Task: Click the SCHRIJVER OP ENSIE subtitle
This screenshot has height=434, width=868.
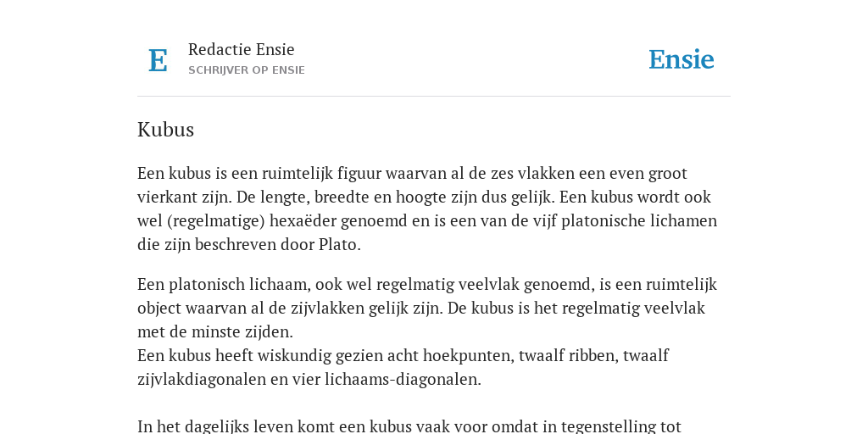Action: (x=247, y=70)
